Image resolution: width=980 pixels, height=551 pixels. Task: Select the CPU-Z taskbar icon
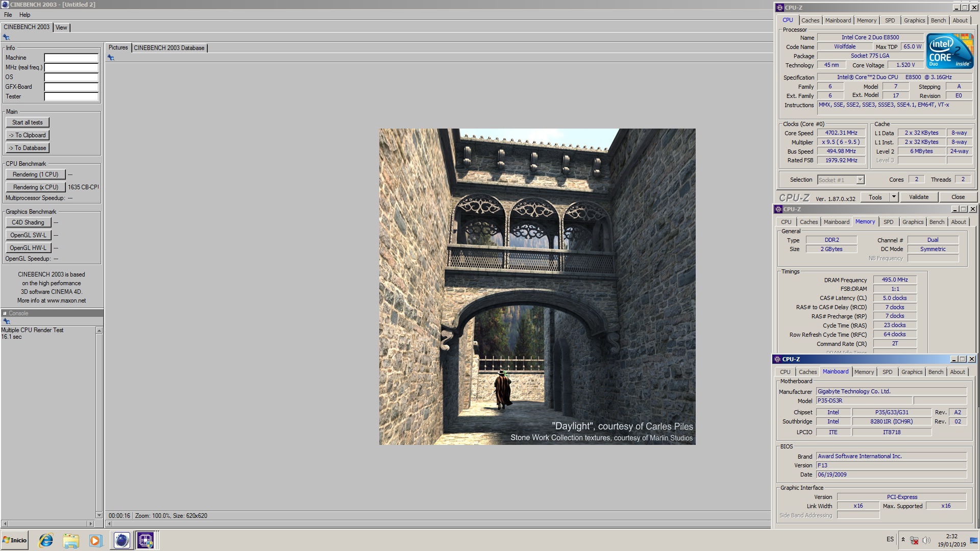pyautogui.click(x=146, y=540)
